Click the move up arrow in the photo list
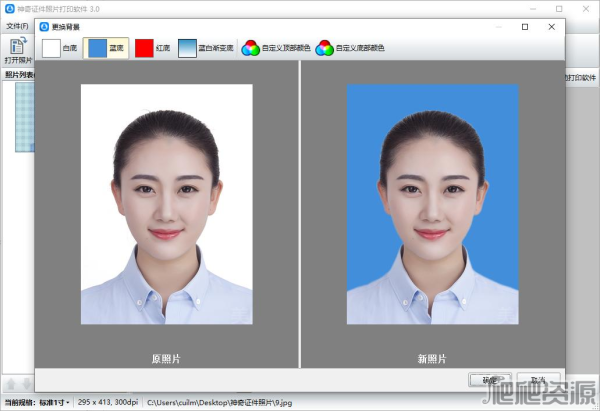The width and height of the screenshot is (600, 411). pos(11,384)
